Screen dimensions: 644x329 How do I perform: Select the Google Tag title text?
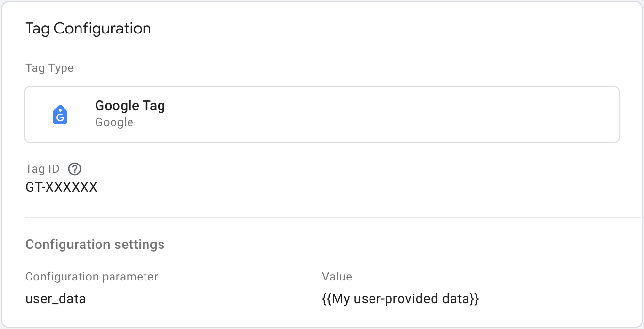click(130, 105)
